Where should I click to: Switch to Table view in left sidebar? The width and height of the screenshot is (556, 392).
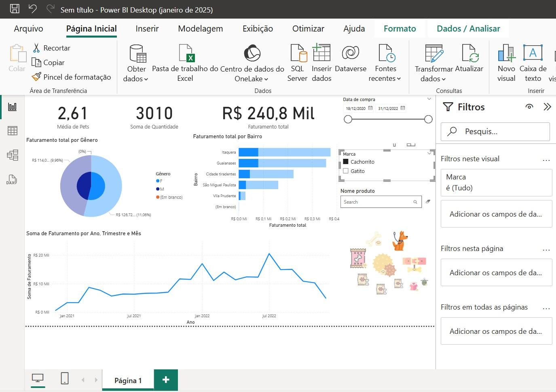click(13, 131)
